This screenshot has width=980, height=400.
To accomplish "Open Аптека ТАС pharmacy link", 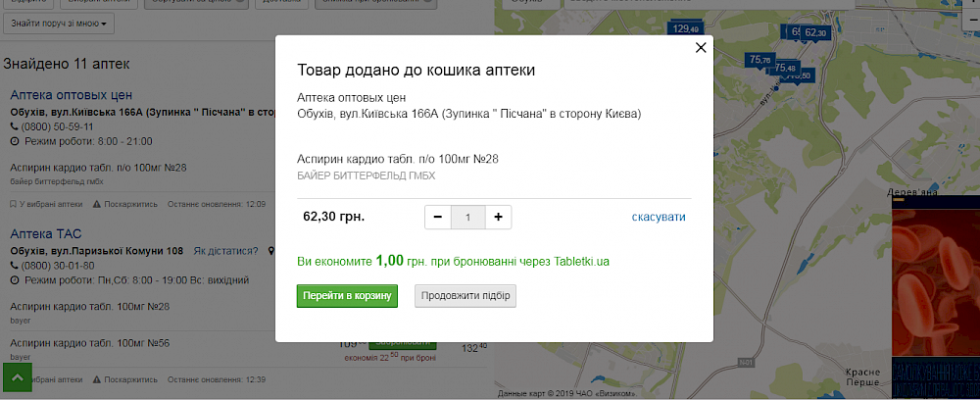I will (x=46, y=233).
